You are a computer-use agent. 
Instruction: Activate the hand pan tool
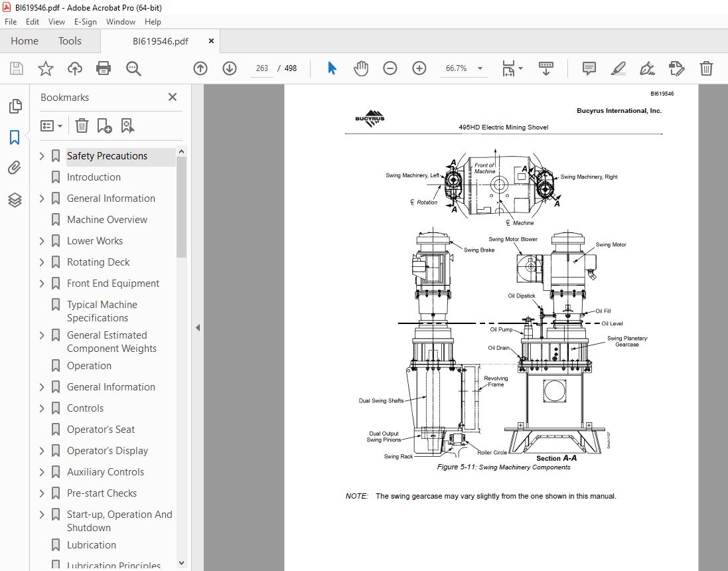[x=361, y=68]
